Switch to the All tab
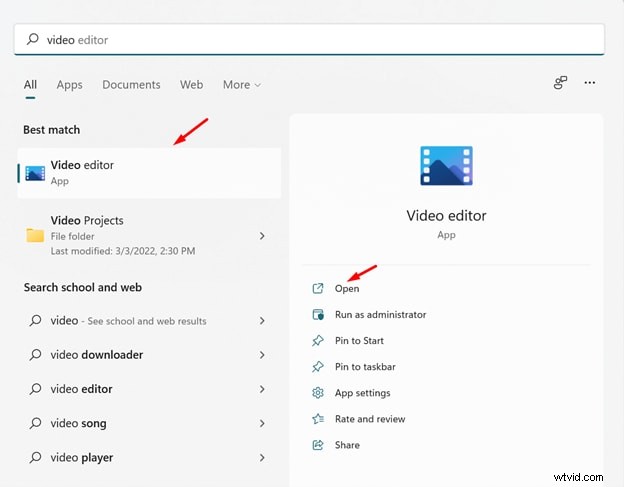624x487 pixels. (30, 85)
